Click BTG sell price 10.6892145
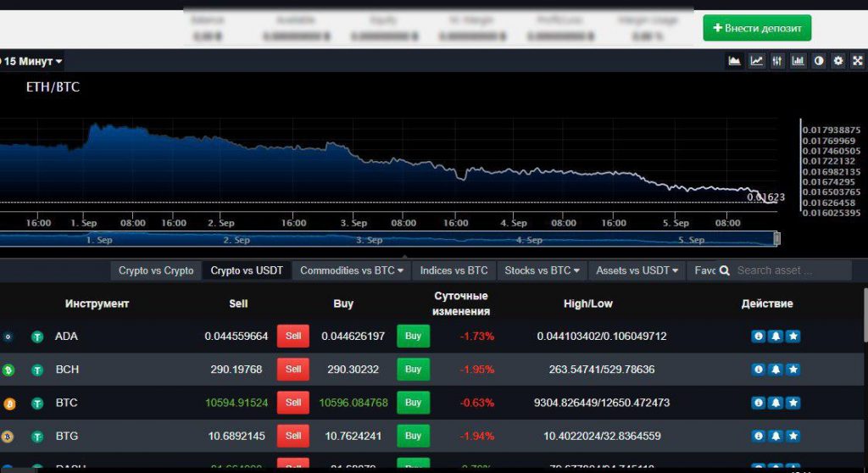 click(x=236, y=436)
